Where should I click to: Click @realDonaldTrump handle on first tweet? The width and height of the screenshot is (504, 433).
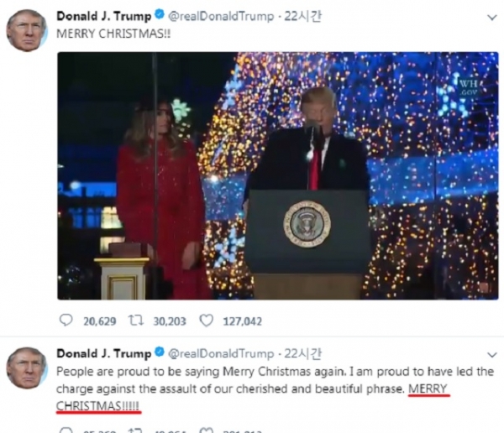click(x=221, y=16)
